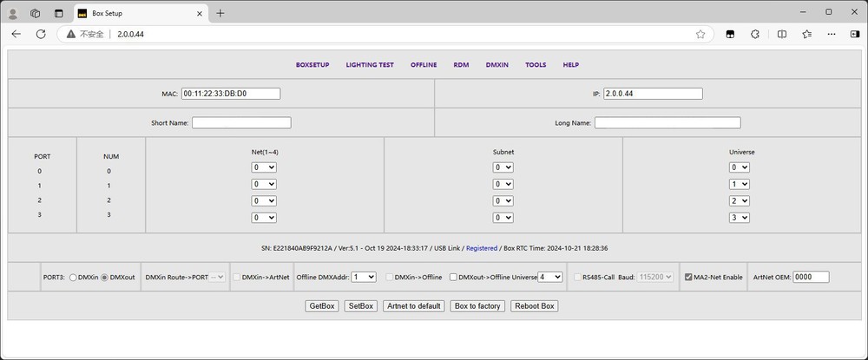Click the Registered link in status line
This screenshot has width=868, height=360.
[482, 248]
